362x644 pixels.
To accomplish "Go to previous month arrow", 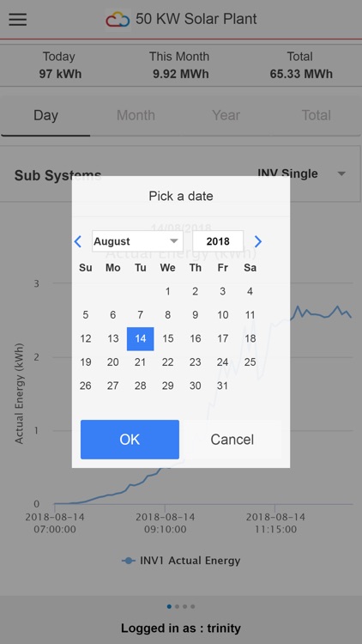I will 78,241.
